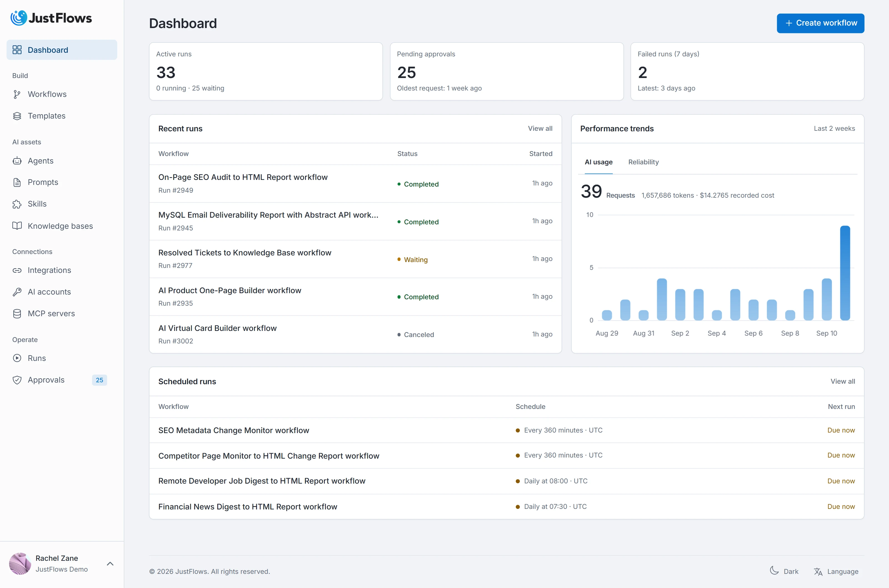This screenshot has width=889, height=588.
Task: Select the AI usage tab
Action: coord(598,162)
